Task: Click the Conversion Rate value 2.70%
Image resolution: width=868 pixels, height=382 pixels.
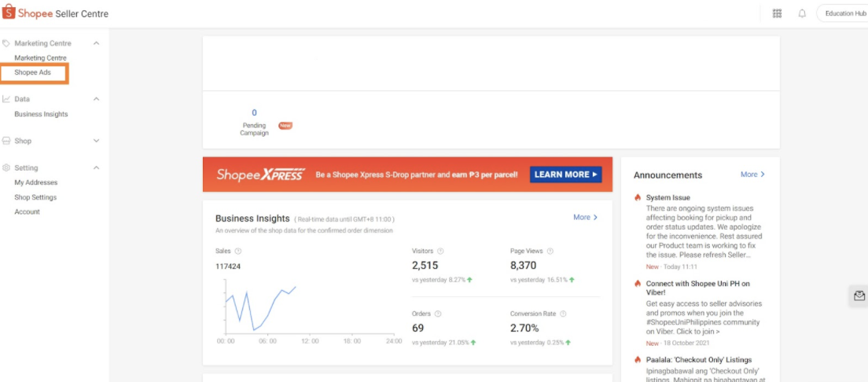Action: [525, 329]
